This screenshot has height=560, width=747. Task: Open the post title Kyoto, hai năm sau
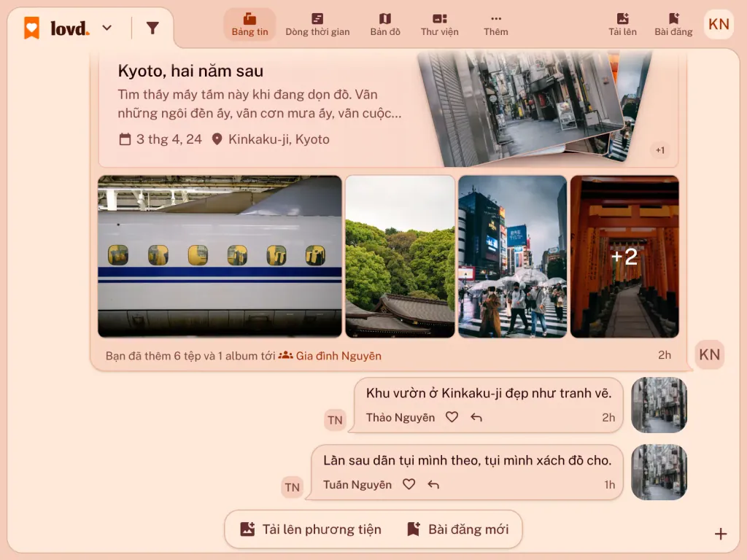click(190, 71)
